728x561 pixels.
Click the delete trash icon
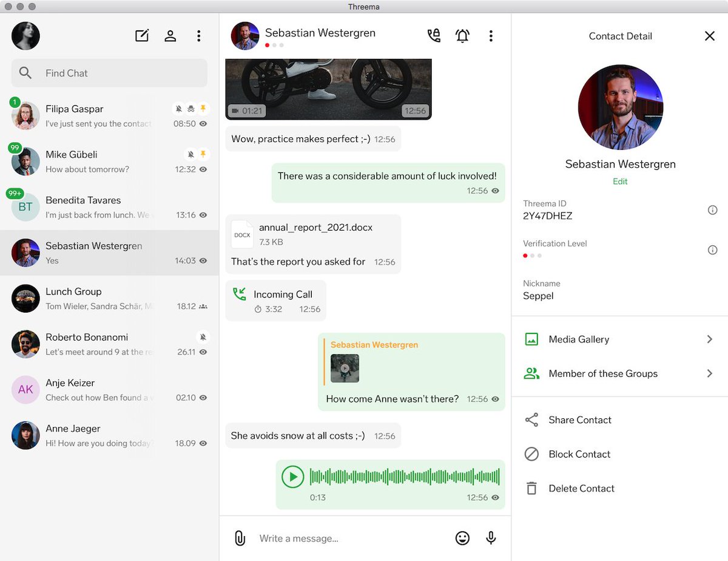(x=531, y=488)
